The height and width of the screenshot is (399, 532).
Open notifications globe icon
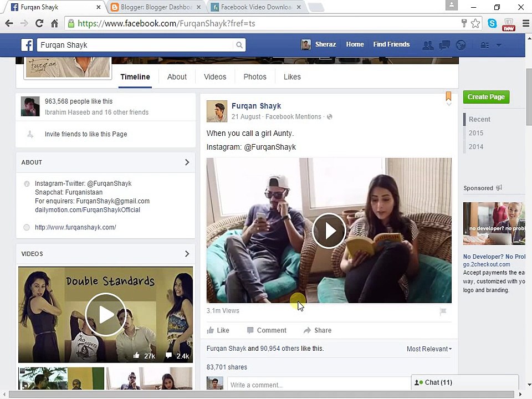pos(461,45)
